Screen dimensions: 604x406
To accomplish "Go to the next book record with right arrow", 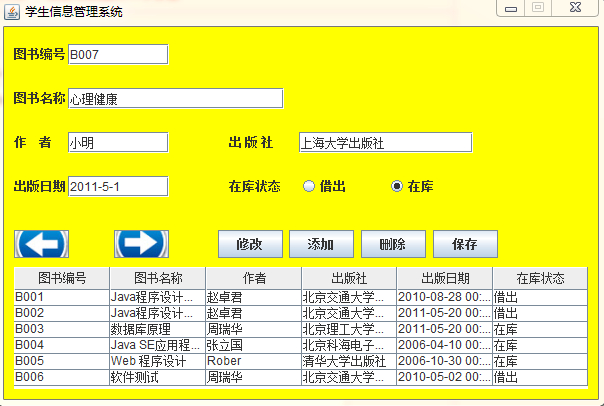I will click(141, 244).
